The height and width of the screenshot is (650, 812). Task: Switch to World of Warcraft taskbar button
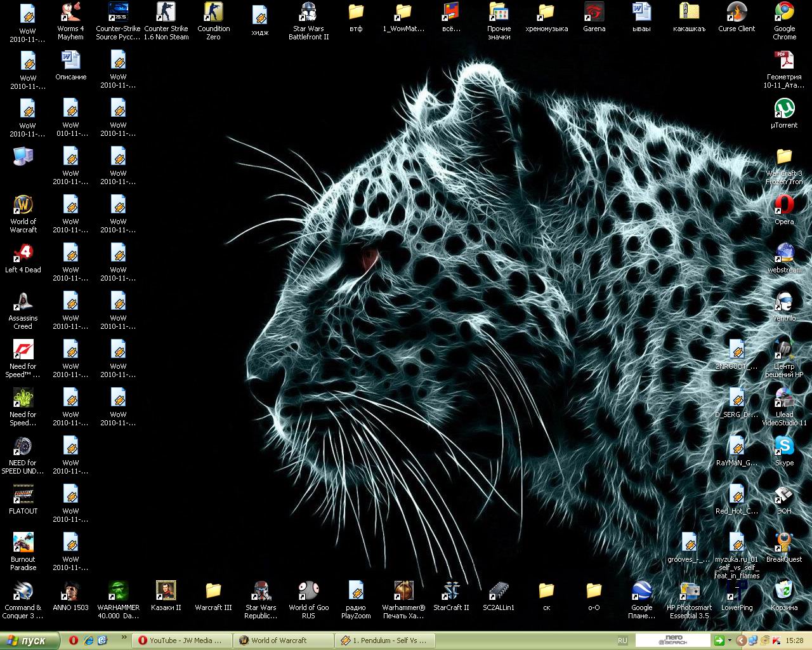(284, 640)
